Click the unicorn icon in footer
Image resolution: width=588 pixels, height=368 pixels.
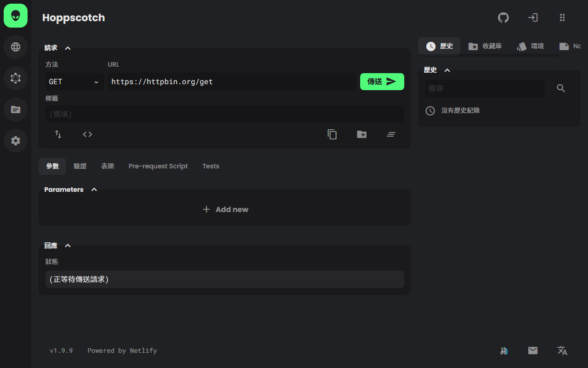pyautogui.click(x=503, y=351)
